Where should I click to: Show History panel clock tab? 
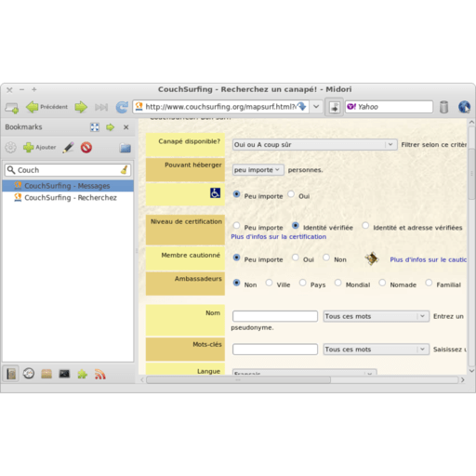tap(29, 374)
